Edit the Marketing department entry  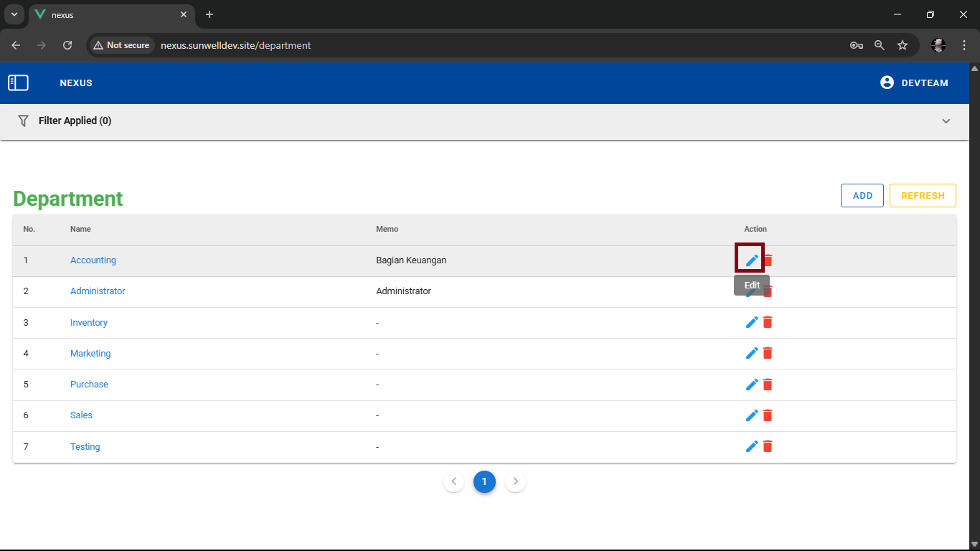(752, 353)
